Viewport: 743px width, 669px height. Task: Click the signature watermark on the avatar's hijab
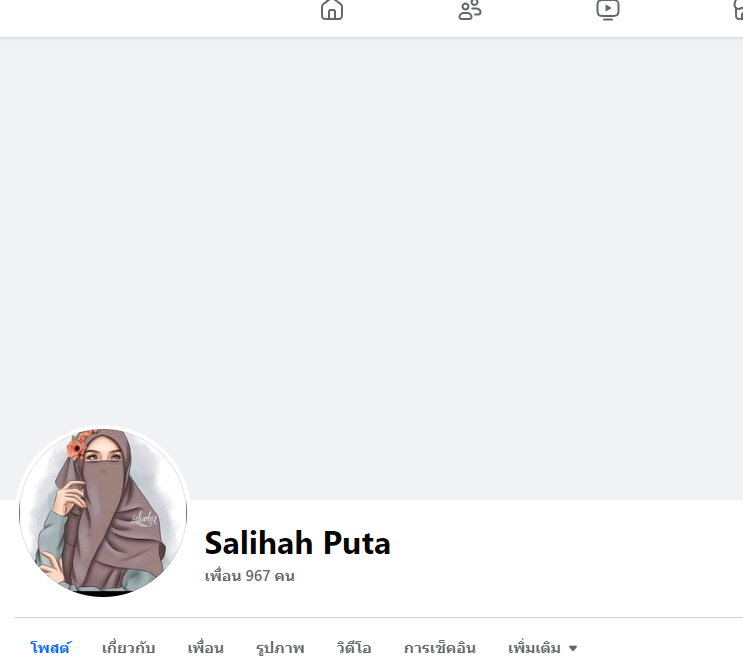point(145,518)
